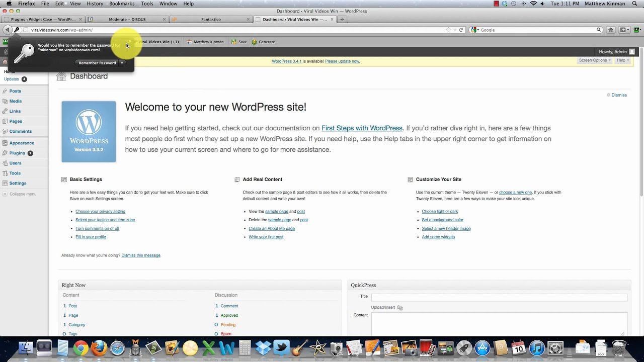The width and height of the screenshot is (644, 362).
Task: Click the URL address bar field
Action: [x=236, y=30]
